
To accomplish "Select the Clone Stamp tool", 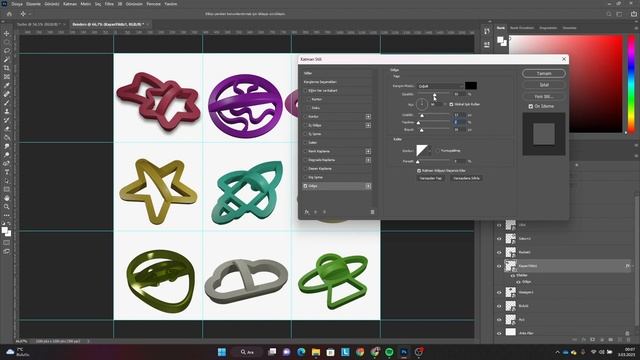I will (x=7, y=111).
